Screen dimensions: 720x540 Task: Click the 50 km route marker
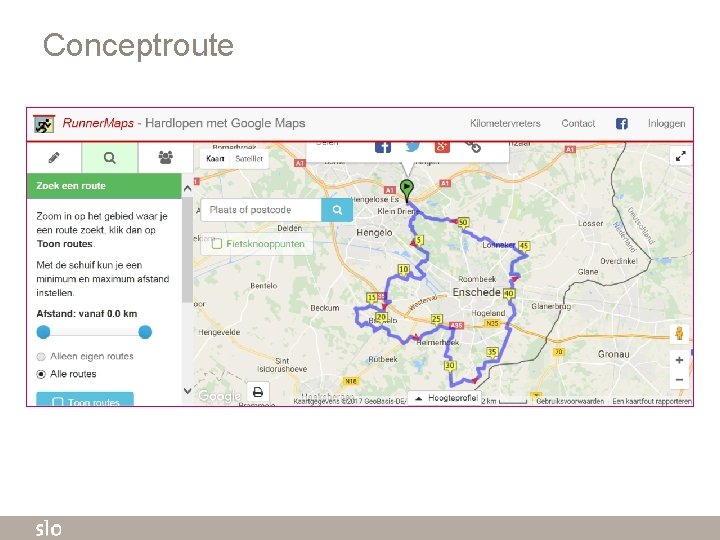(x=463, y=223)
